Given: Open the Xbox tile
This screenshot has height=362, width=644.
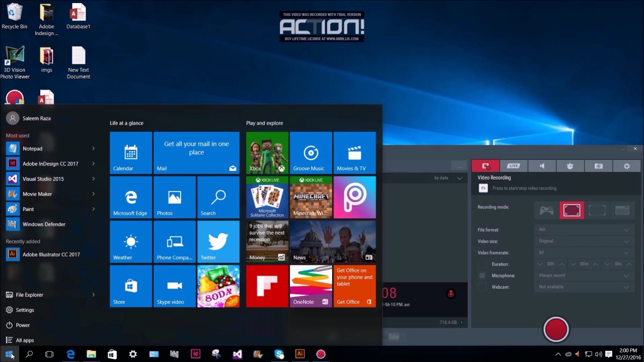Looking at the screenshot, I should [x=267, y=153].
